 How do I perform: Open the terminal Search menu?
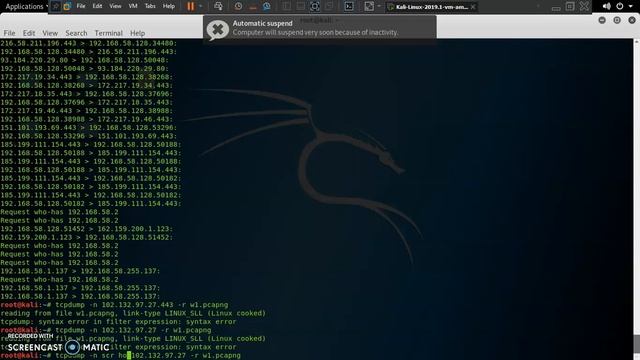(76, 33)
